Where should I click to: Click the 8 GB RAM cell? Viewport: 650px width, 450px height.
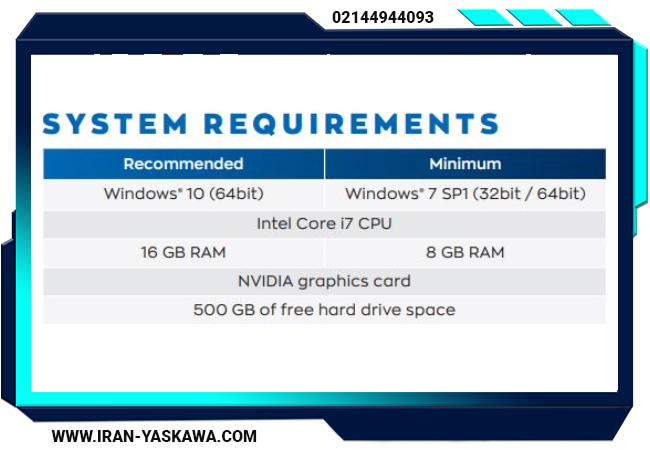tap(465, 252)
